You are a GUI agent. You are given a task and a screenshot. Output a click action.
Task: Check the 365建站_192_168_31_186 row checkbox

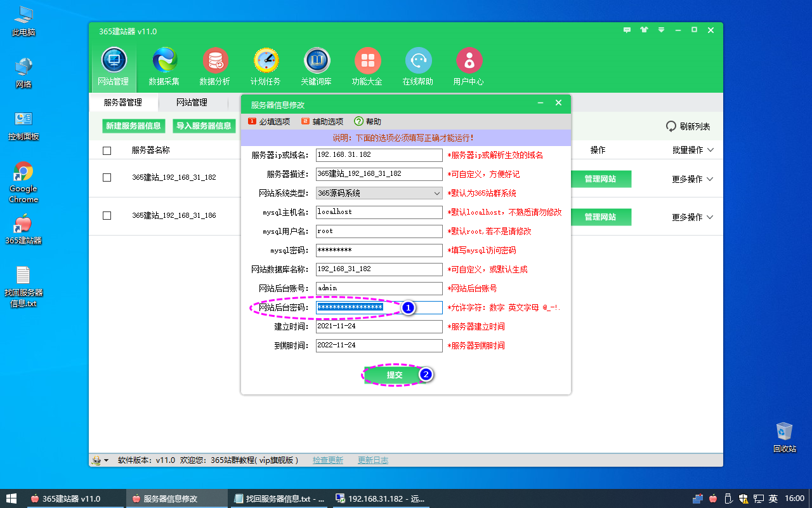coord(107,215)
